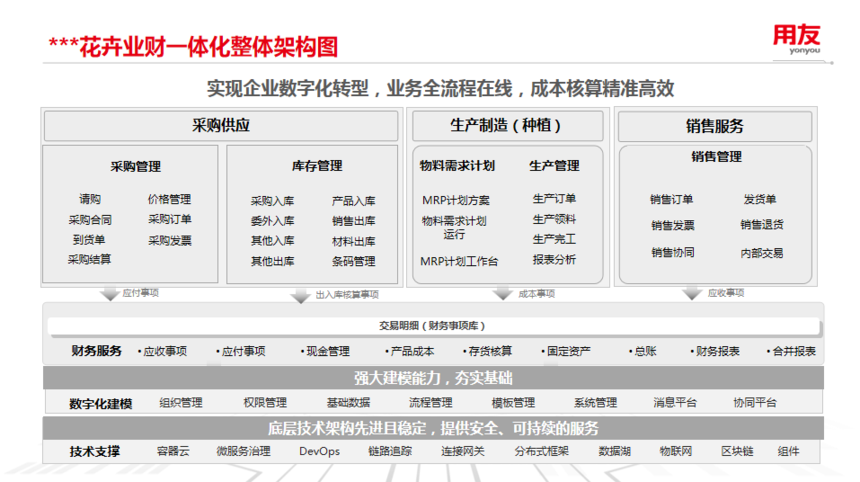Click 容器云 in 技术支撑 row
Viewport: 860px width, 482px height.
(173, 451)
